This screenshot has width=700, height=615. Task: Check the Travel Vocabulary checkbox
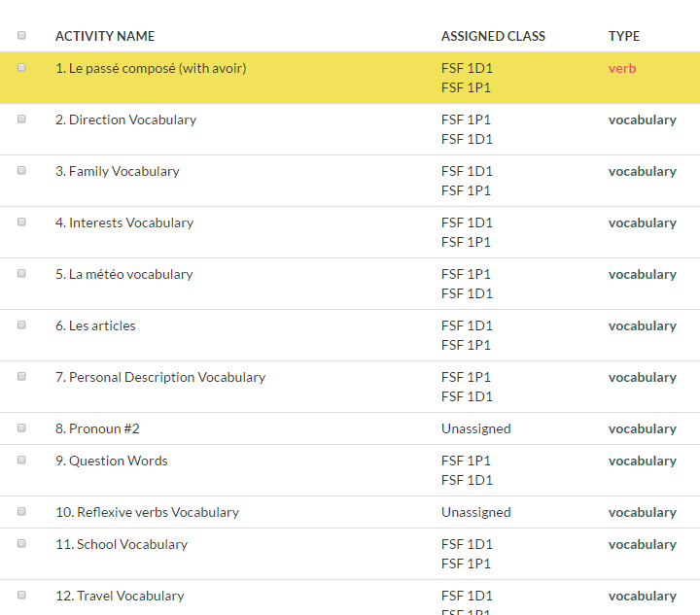[x=21, y=596]
